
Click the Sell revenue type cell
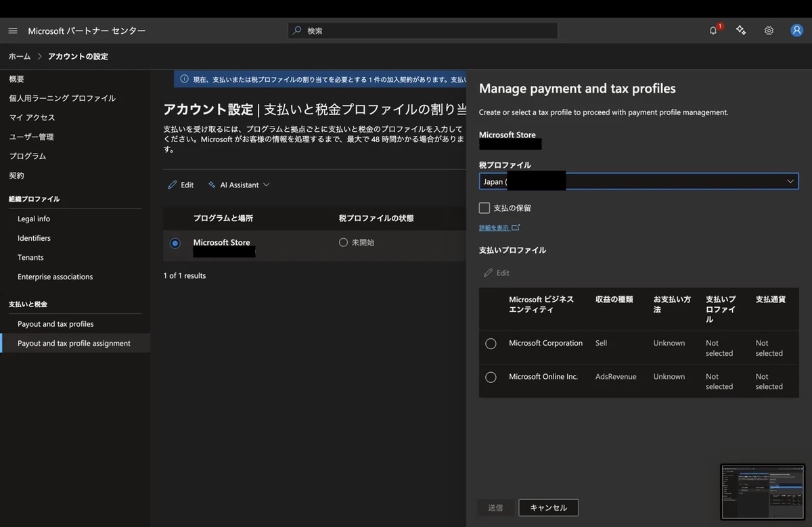click(x=602, y=343)
